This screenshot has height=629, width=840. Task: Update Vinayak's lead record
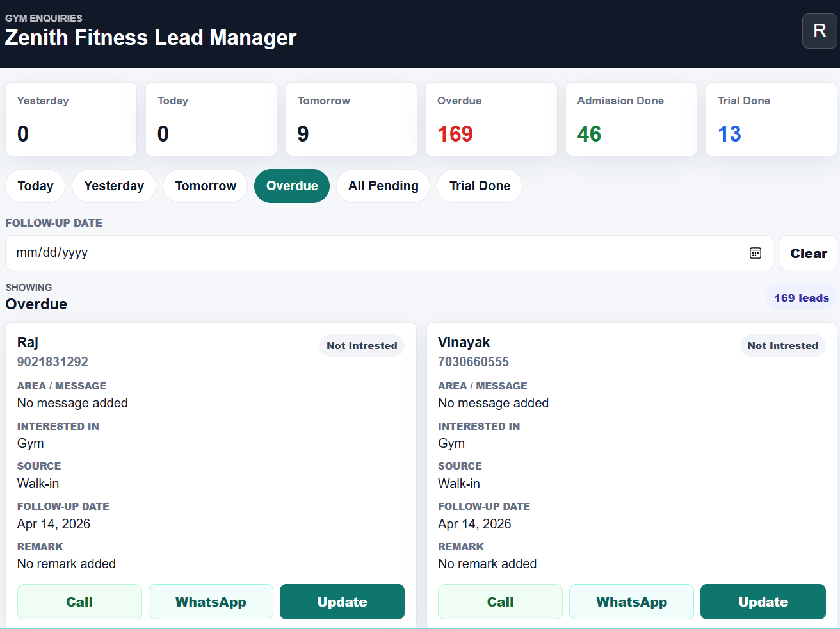coord(763,602)
